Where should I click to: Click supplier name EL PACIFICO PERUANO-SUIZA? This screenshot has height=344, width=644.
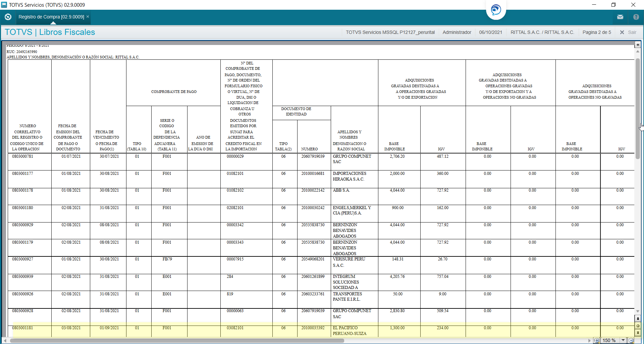(350, 331)
